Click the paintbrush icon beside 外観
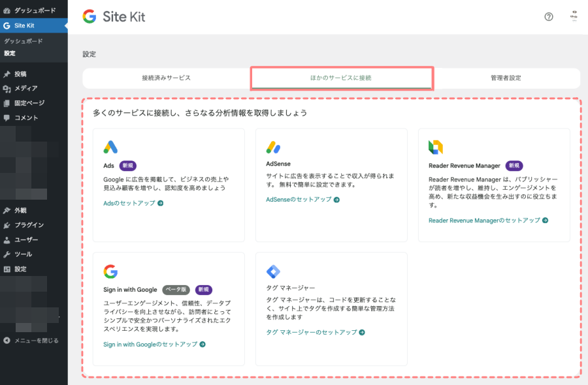The width and height of the screenshot is (588, 385). coord(7,211)
